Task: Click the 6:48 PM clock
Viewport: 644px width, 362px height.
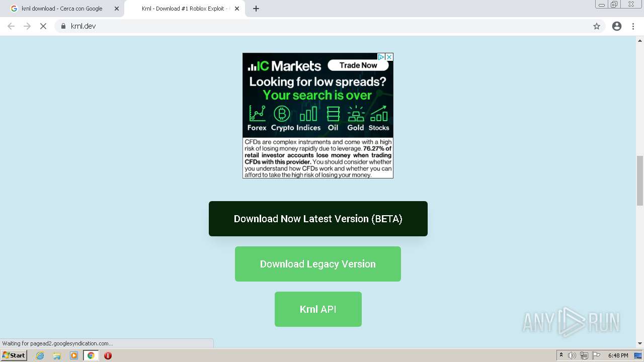Action: click(618, 355)
